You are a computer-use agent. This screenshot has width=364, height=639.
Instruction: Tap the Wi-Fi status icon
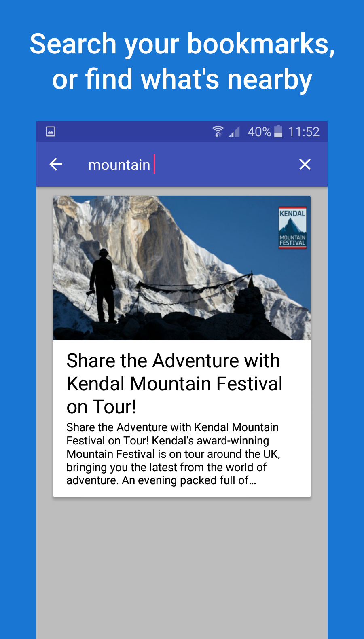pos(218,131)
